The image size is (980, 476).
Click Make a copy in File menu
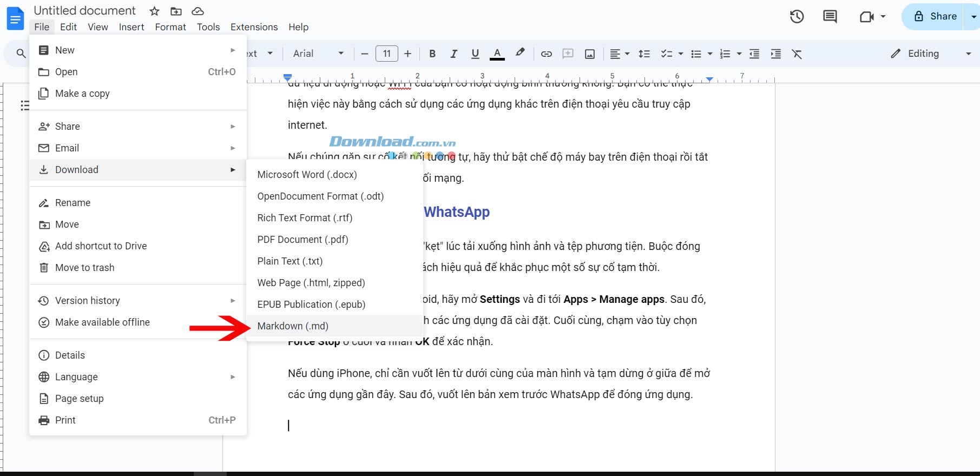pyautogui.click(x=82, y=94)
